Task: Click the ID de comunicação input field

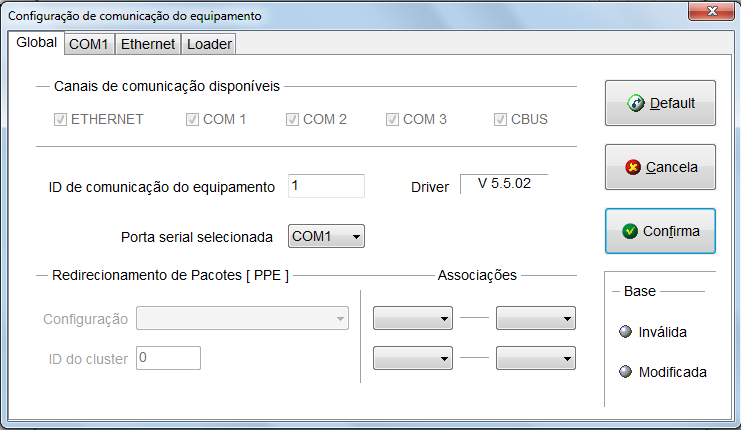Action: point(327,186)
